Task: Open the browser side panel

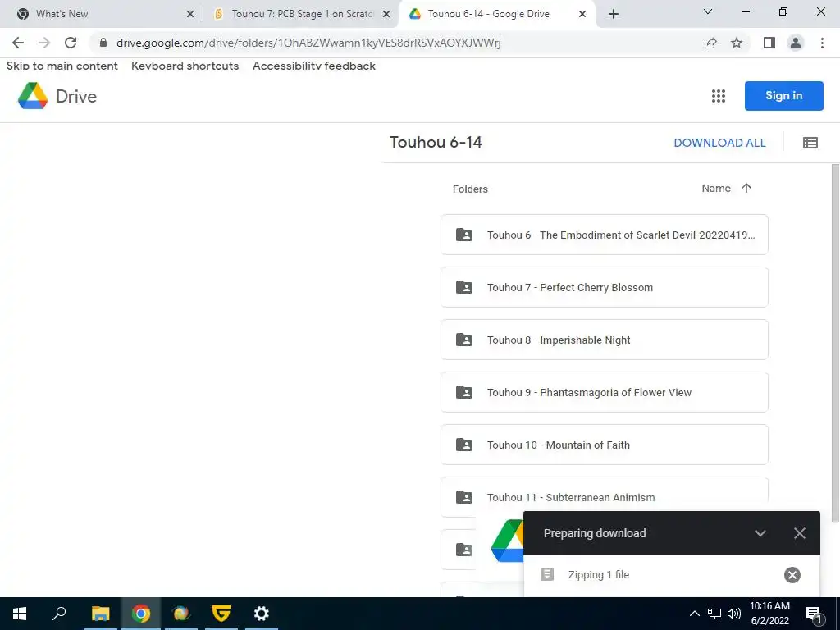Action: (x=769, y=43)
